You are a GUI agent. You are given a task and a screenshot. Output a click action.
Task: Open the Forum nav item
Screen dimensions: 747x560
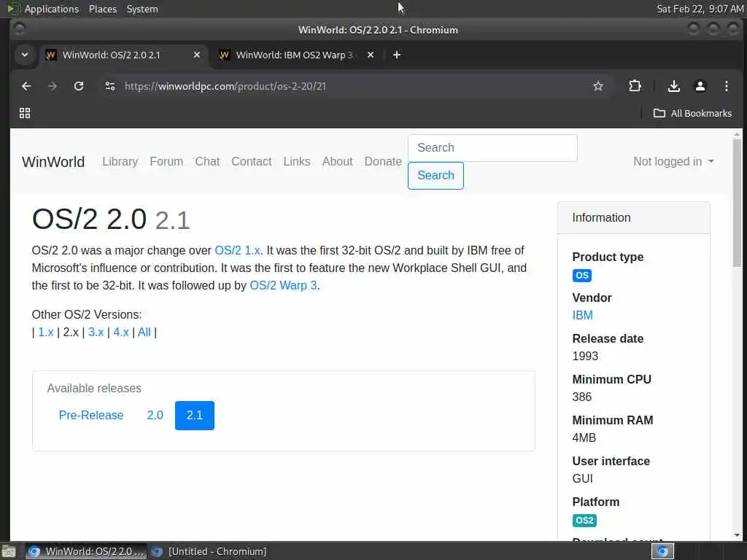click(166, 161)
